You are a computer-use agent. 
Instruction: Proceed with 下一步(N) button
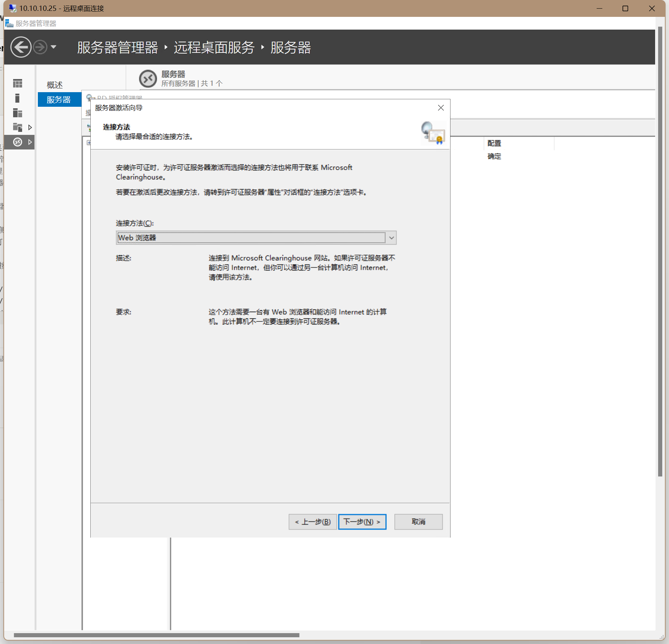pyautogui.click(x=362, y=522)
